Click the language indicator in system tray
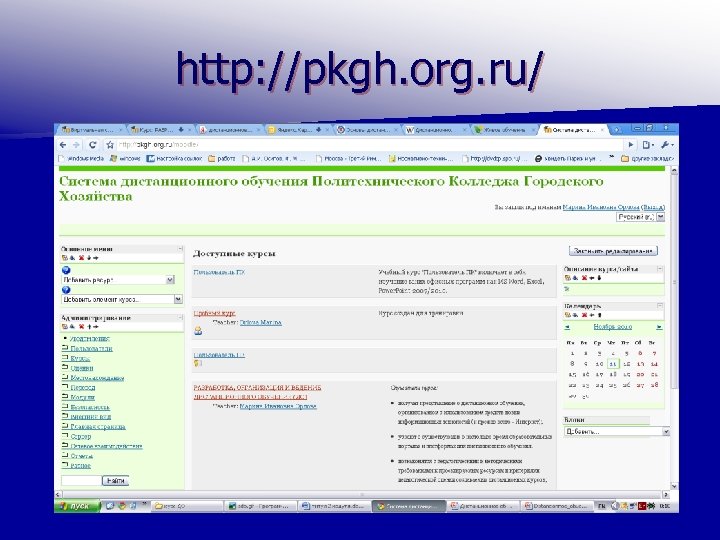 click(x=601, y=506)
